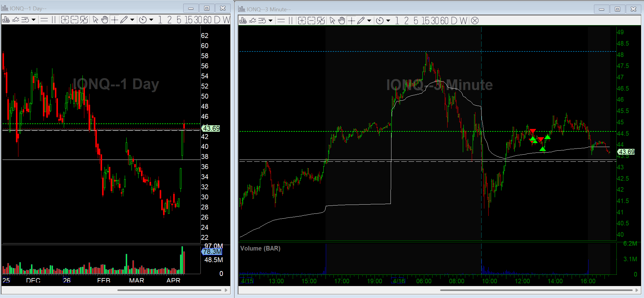Viewport: 644px width, 298px height.
Task: Click 43.69 price label on Day chart axis
Action: (x=211, y=128)
